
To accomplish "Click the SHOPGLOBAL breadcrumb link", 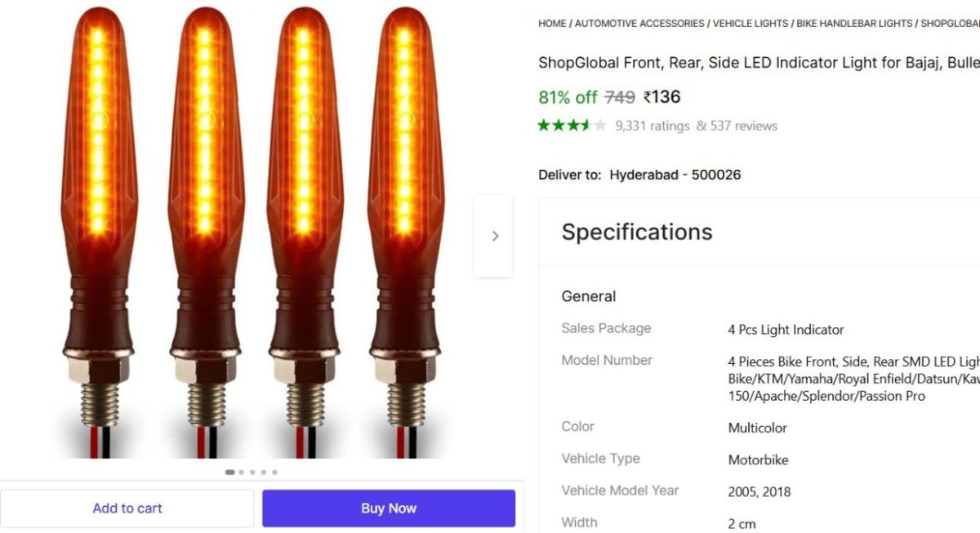I will [950, 24].
